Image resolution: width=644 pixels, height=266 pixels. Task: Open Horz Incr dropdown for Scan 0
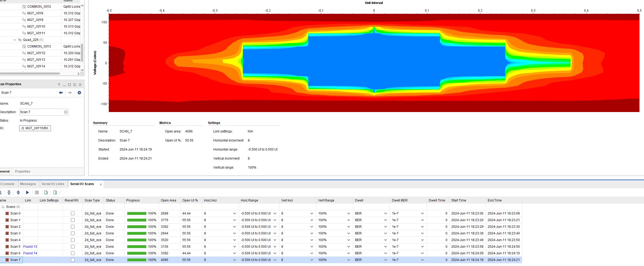coord(234,213)
